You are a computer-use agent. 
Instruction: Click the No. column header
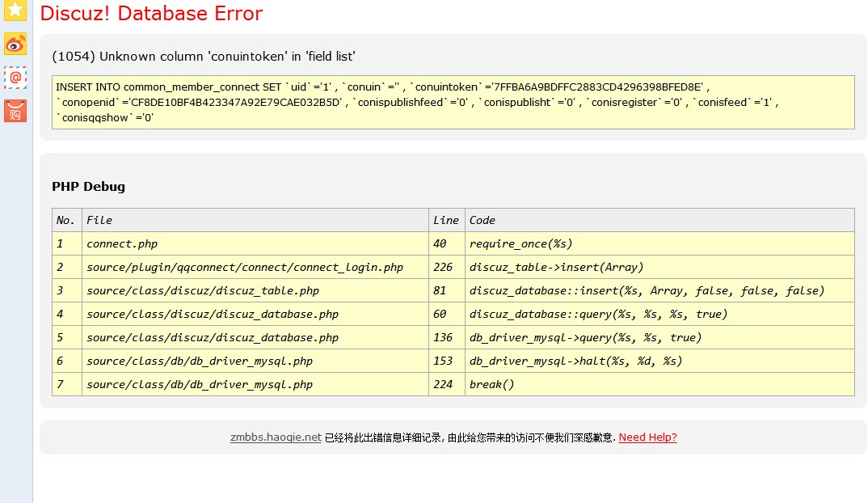(x=65, y=220)
